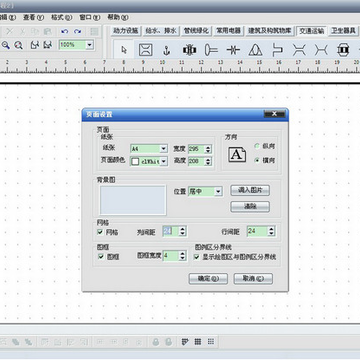360x360 pixels.
Task: Toggle the 网格 grid checkbox
Action: point(100,232)
